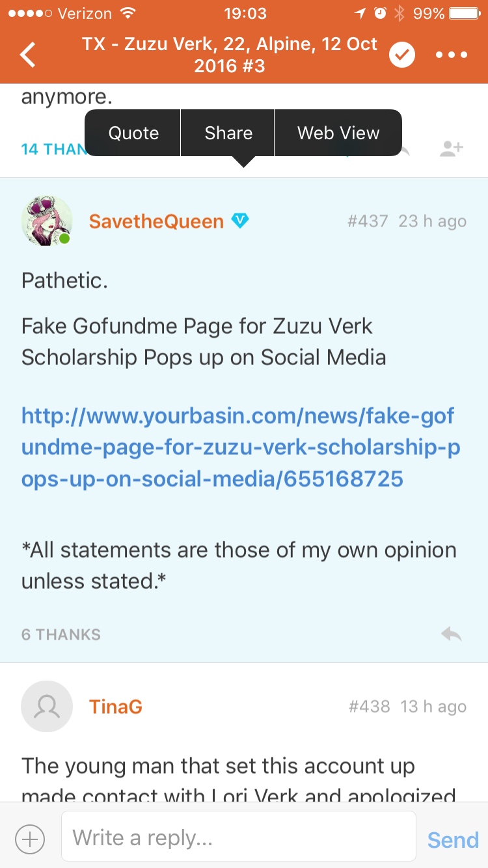Choose Web View in the popup menu
Screen dimensions: 488x868
click(338, 133)
